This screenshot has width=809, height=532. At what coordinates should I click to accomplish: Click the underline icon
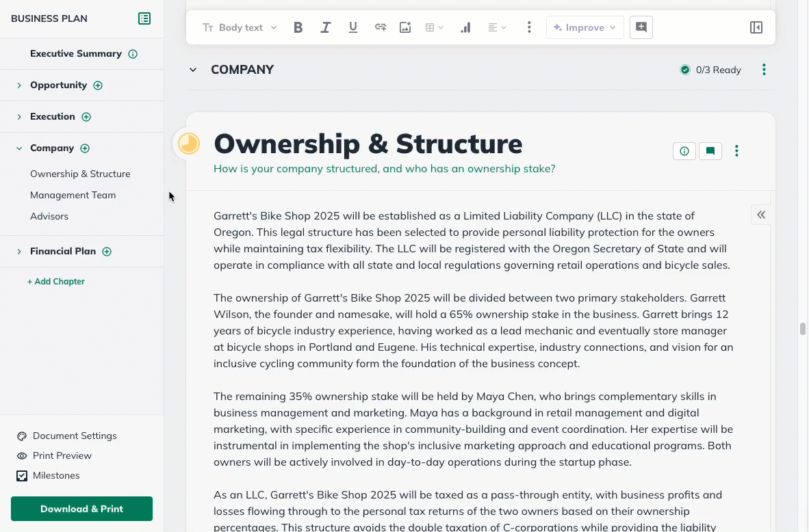pyautogui.click(x=353, y=27)
